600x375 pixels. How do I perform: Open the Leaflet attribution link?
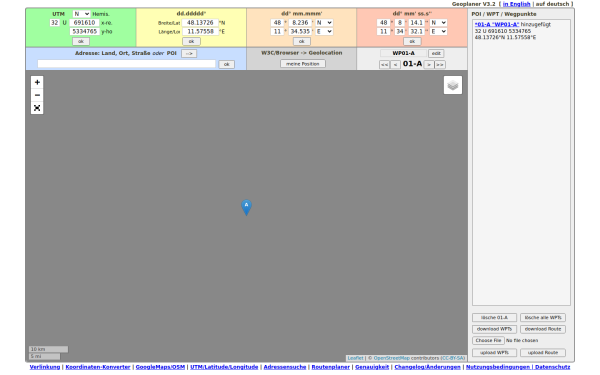(355, 358)
